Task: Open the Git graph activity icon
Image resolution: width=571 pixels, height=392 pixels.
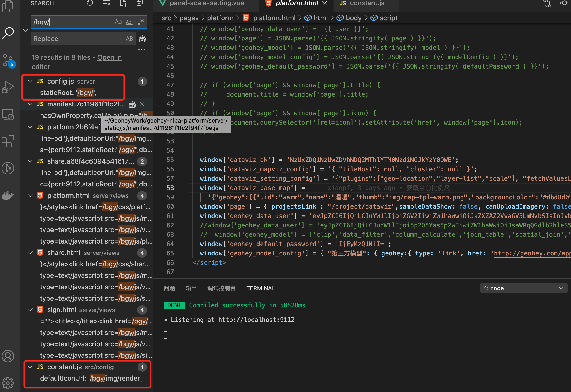Action: 8,168
